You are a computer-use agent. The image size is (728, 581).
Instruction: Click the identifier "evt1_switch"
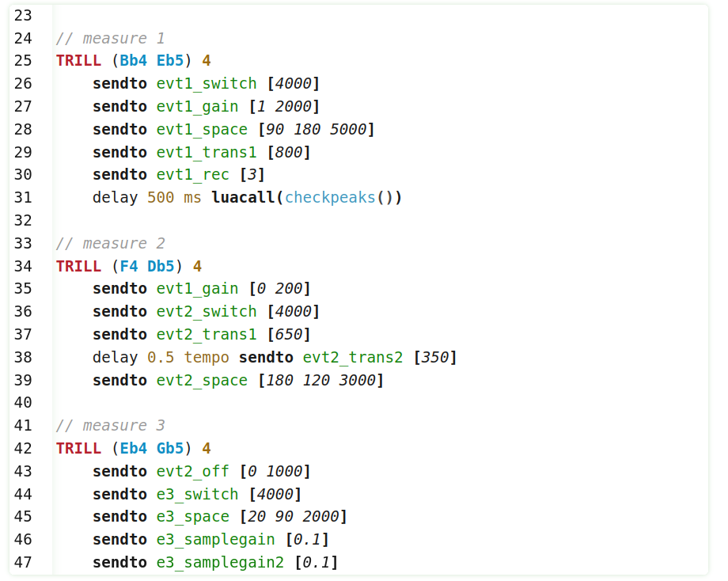click(x=207, y=84)
